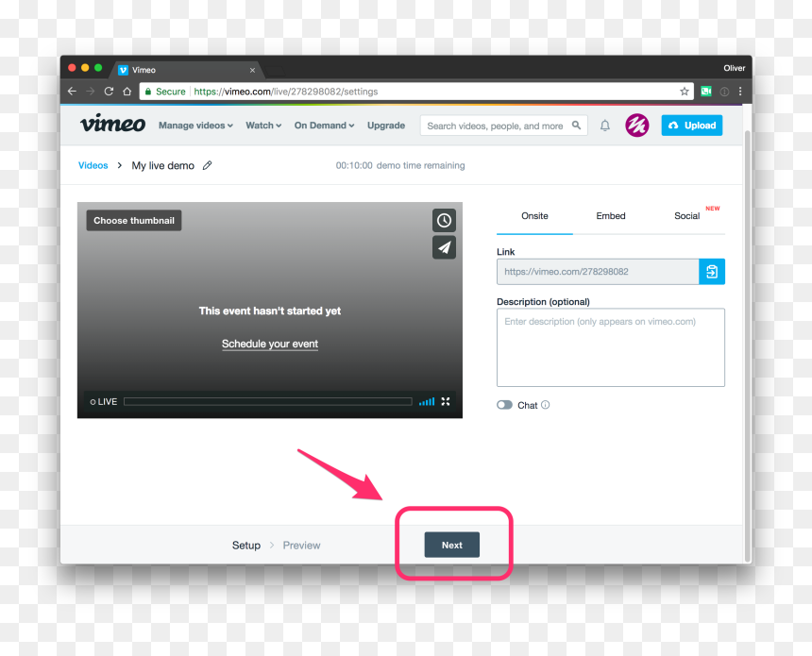
Task: Click the Next button
Action: [x=452, y=545]
